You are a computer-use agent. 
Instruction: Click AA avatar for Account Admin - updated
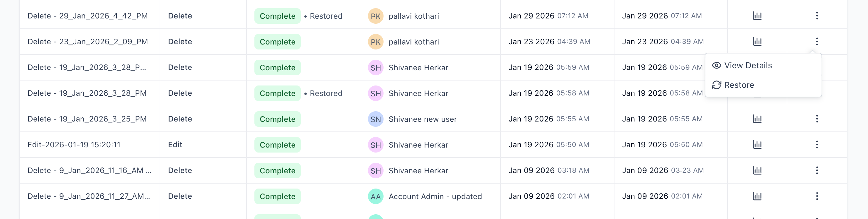point(375,196)
